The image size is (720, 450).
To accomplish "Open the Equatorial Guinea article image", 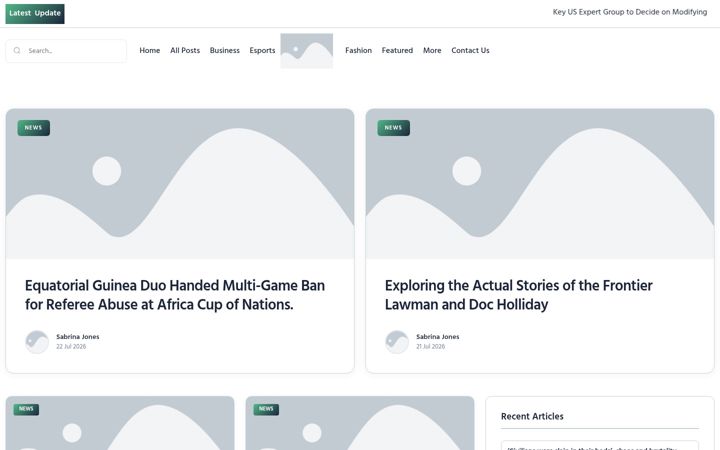I will (x=180, y=184).
